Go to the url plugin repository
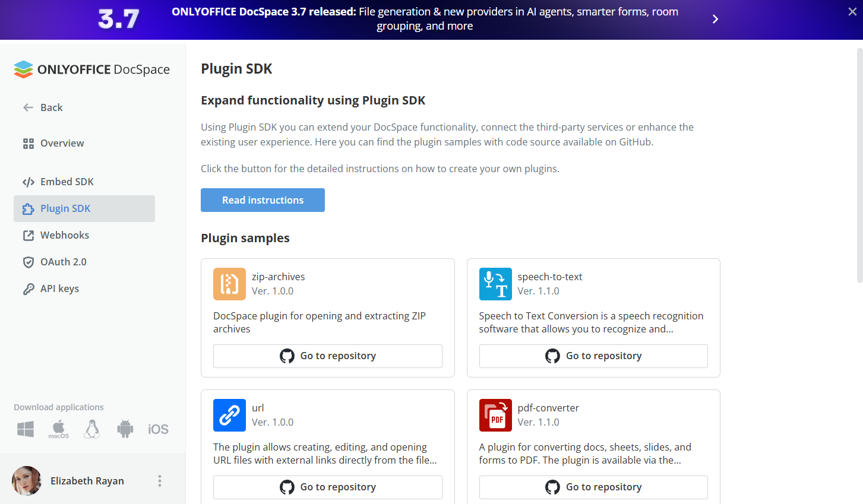Image resolution: width=863 pixels, height=504 pixels. pos(328,487)
